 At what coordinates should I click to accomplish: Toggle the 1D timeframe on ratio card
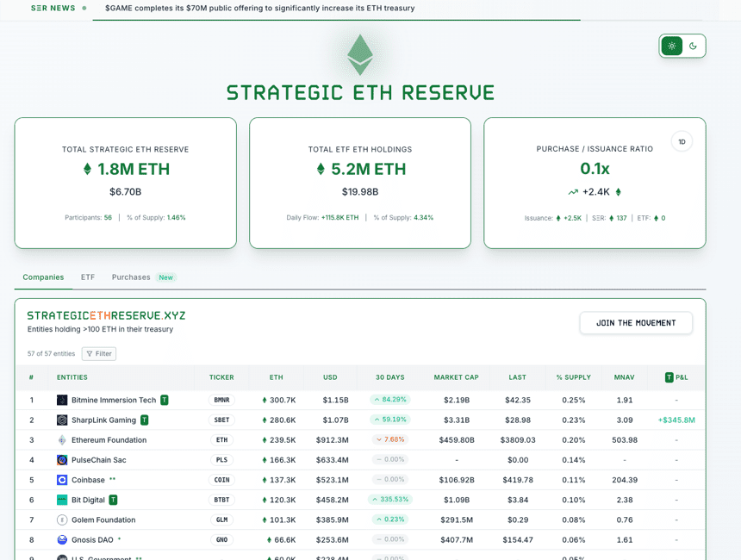click(x=682, y=142)
